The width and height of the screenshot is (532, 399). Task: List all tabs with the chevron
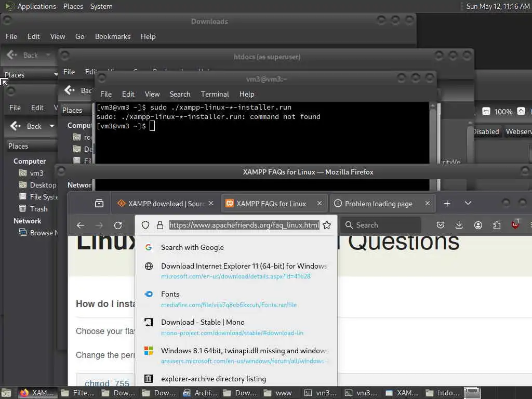468,203
